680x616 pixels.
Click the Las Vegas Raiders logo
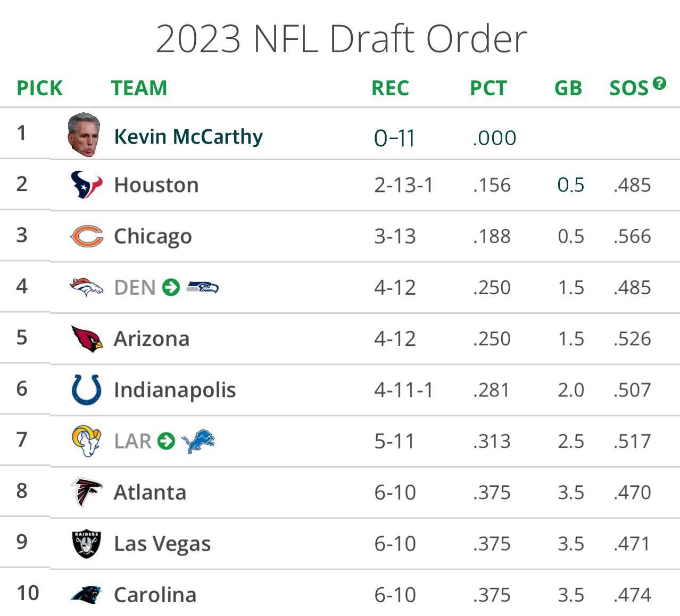(x=86, y=544)
